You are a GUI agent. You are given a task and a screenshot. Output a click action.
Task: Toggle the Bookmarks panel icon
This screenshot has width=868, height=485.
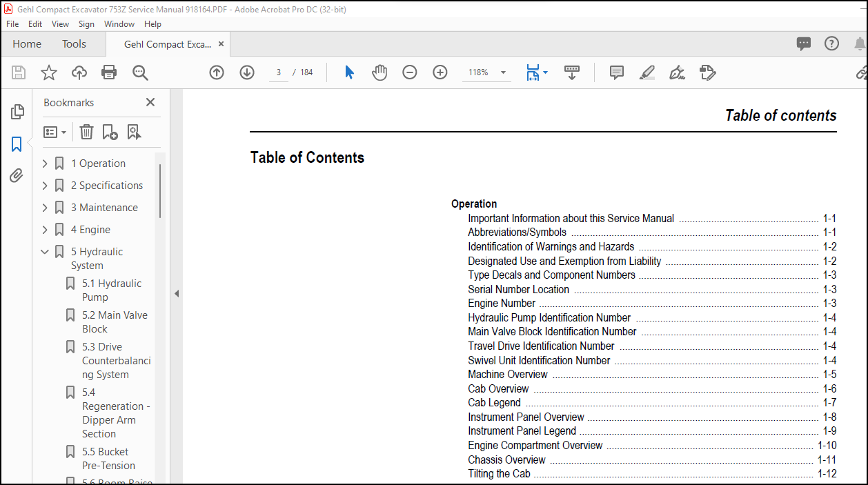click(17, 143)
